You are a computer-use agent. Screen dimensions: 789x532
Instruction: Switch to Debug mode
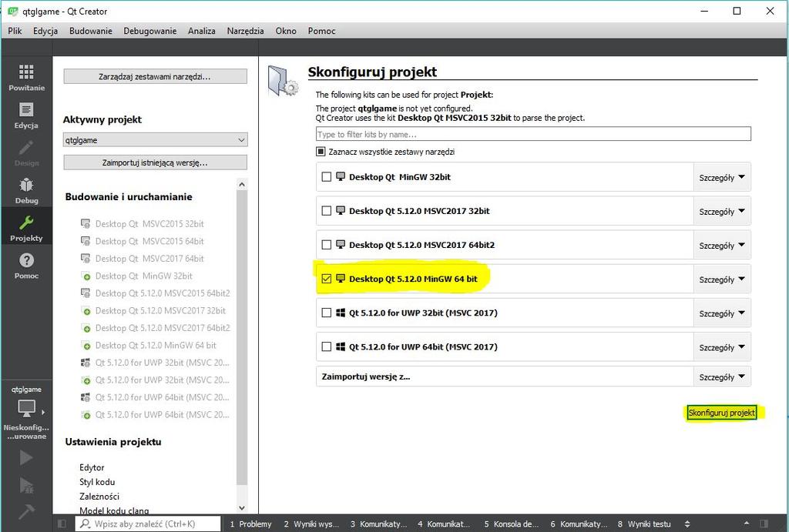pos(26,191)
